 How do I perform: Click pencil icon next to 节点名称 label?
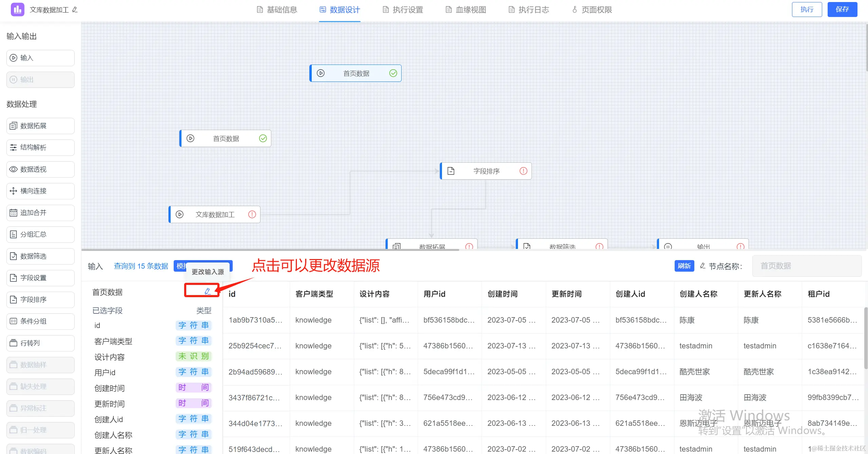pyautogui.click(x=703, y=266)
